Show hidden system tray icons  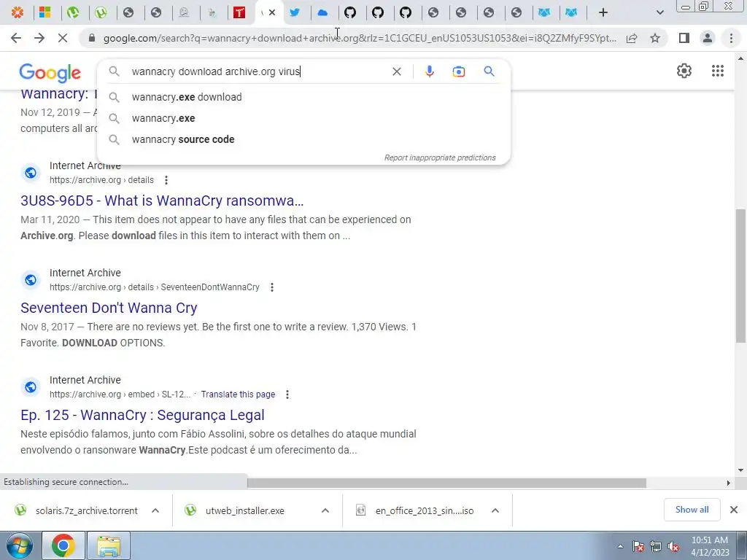point(620,547)
